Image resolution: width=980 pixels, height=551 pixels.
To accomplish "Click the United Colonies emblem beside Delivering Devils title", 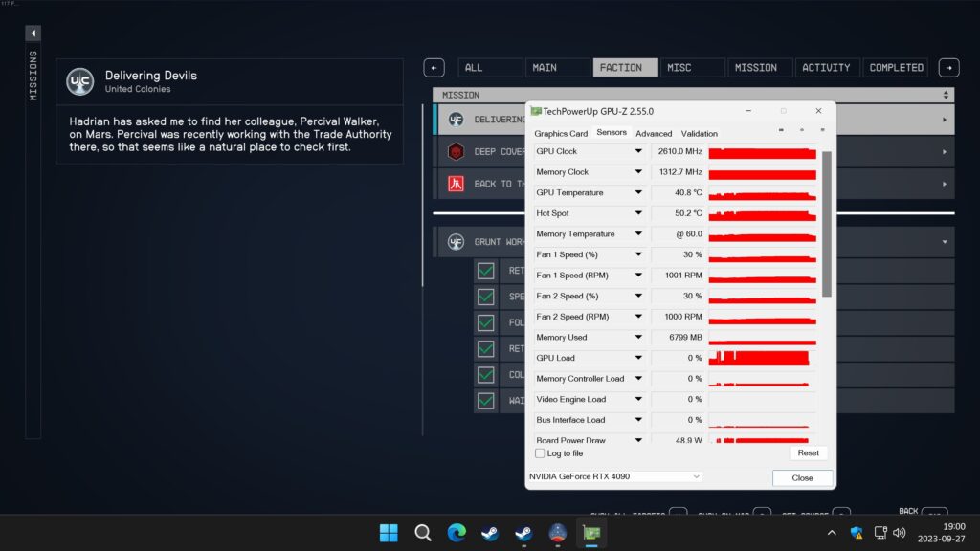I will pos(80,81).
